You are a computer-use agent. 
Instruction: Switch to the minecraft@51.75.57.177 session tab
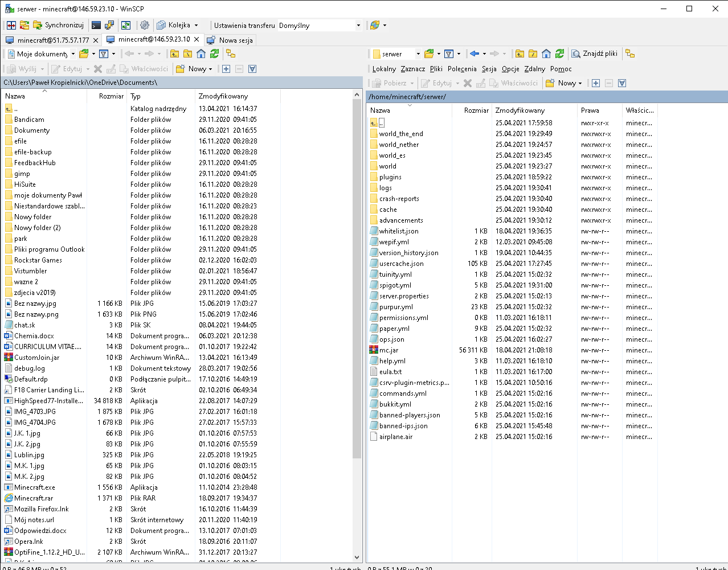coord(52,40)
